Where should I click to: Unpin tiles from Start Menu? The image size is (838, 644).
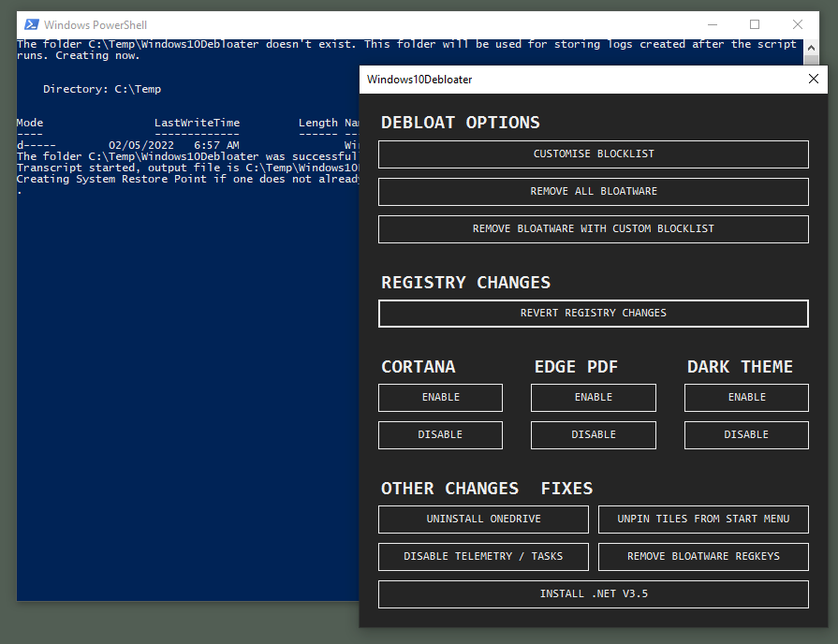703,520
